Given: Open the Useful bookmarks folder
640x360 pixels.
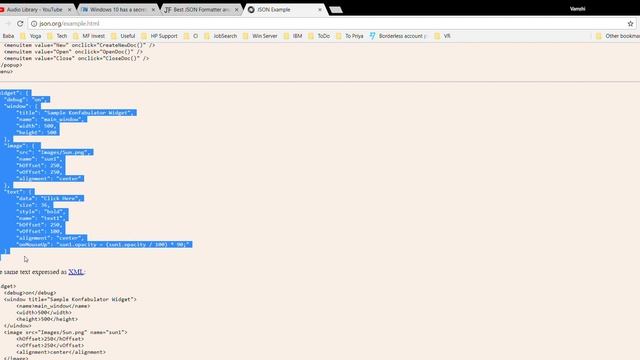Looking at the screenshot, I should point(123,36).
